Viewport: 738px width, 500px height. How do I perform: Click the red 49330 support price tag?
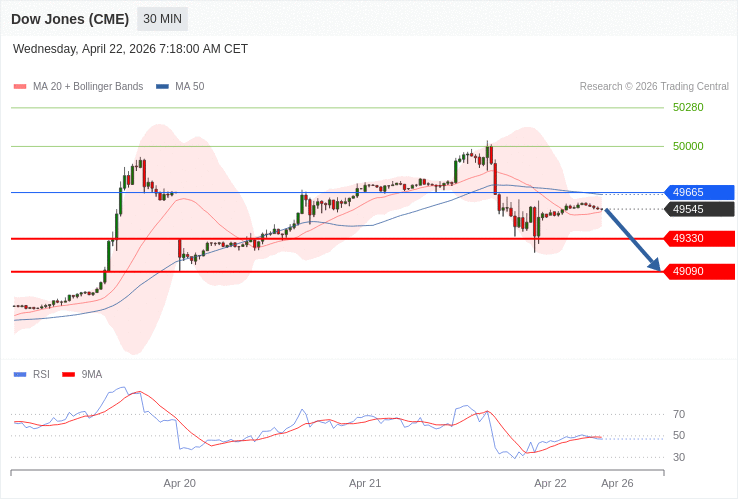coord(699,238)
